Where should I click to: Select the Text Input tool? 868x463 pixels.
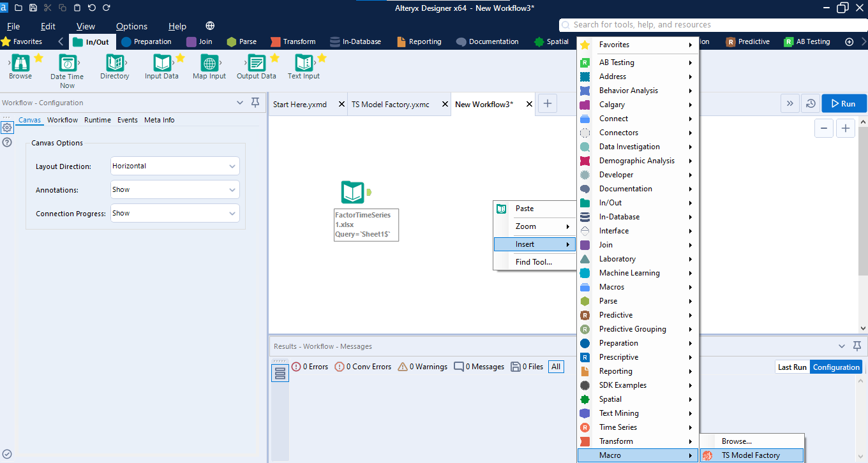tap(303, 64)
